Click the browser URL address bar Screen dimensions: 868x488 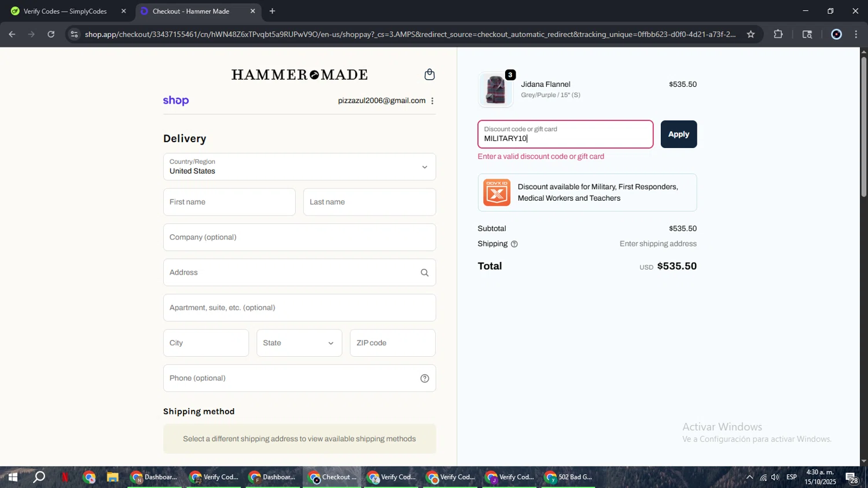click(x=410, y=34)
